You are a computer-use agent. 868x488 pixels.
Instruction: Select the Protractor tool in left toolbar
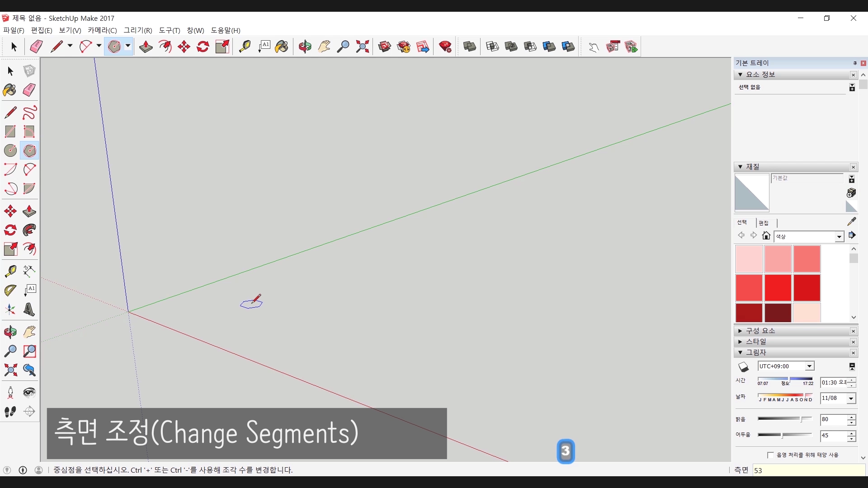10,290
